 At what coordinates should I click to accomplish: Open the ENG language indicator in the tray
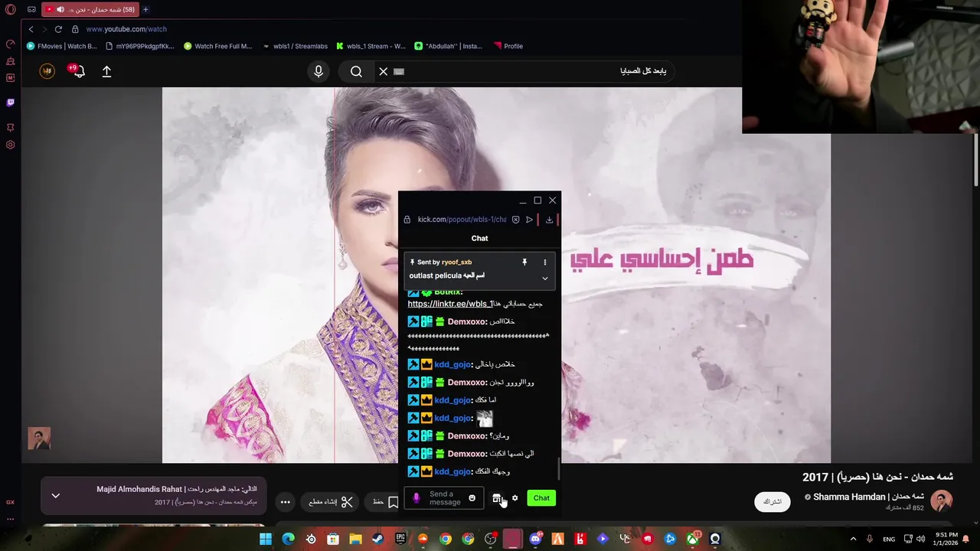(889, 540)
